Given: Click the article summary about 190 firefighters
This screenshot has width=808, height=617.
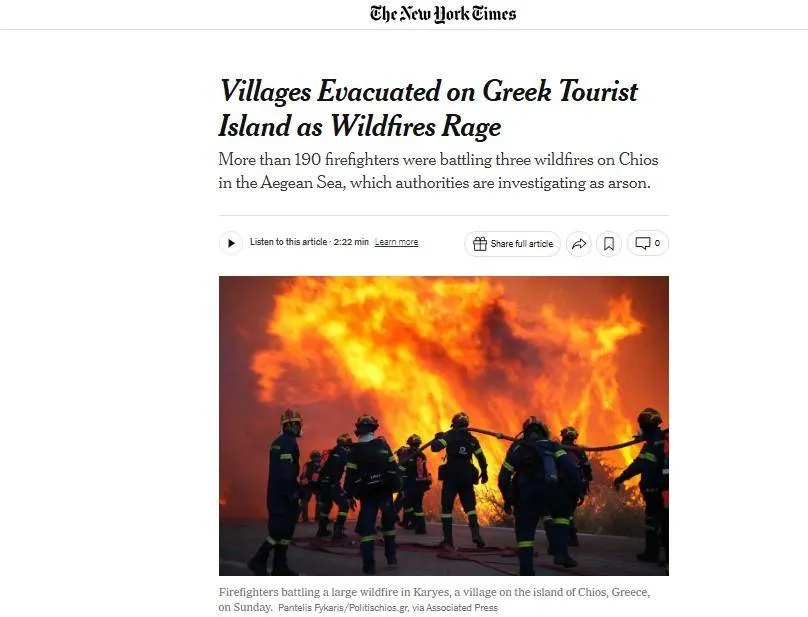Looking at the screenshot, I should (x=438, y=171).
